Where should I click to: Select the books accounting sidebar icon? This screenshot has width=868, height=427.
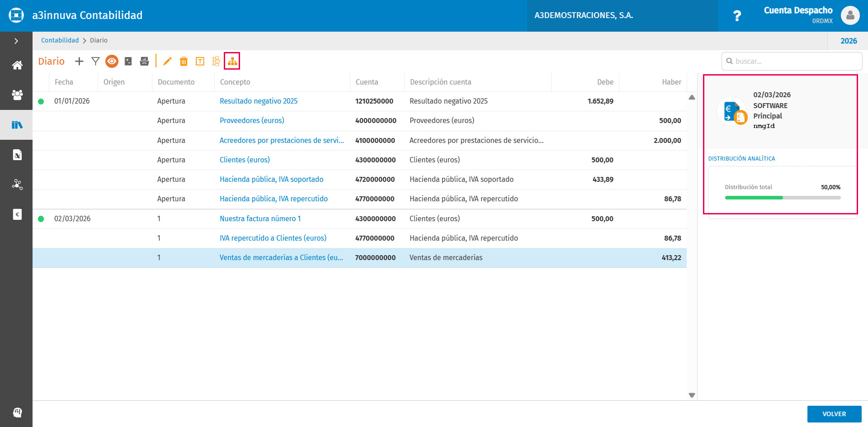pyautogui.click(x=17, y=125)
